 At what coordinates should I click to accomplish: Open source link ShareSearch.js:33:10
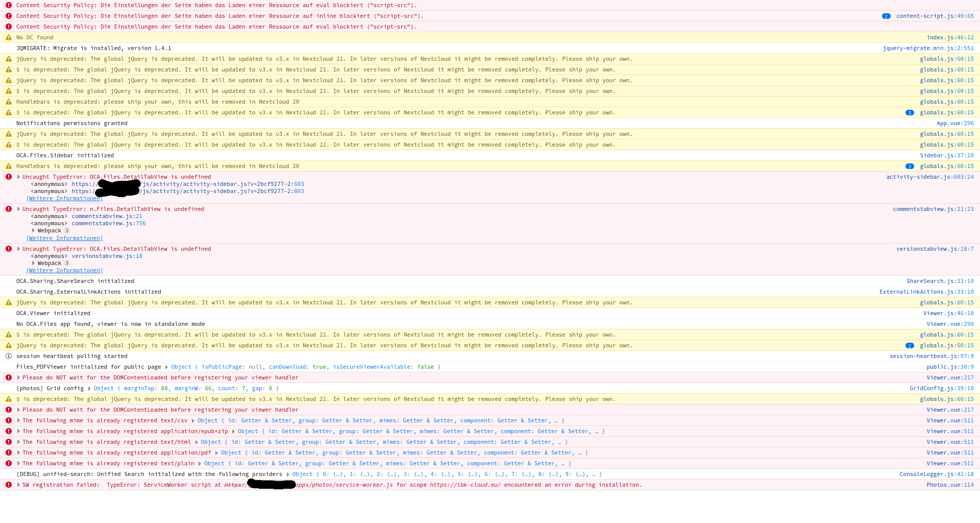coord(940,281)
